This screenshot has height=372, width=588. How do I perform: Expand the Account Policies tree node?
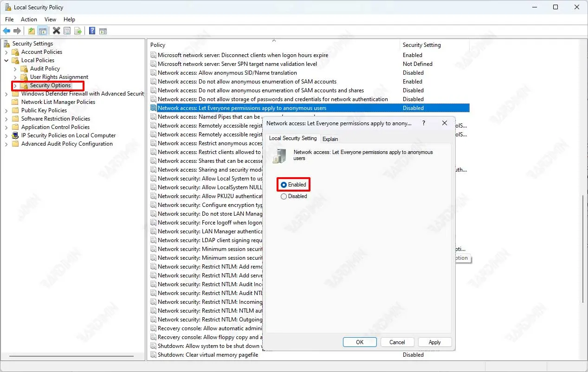6,52
